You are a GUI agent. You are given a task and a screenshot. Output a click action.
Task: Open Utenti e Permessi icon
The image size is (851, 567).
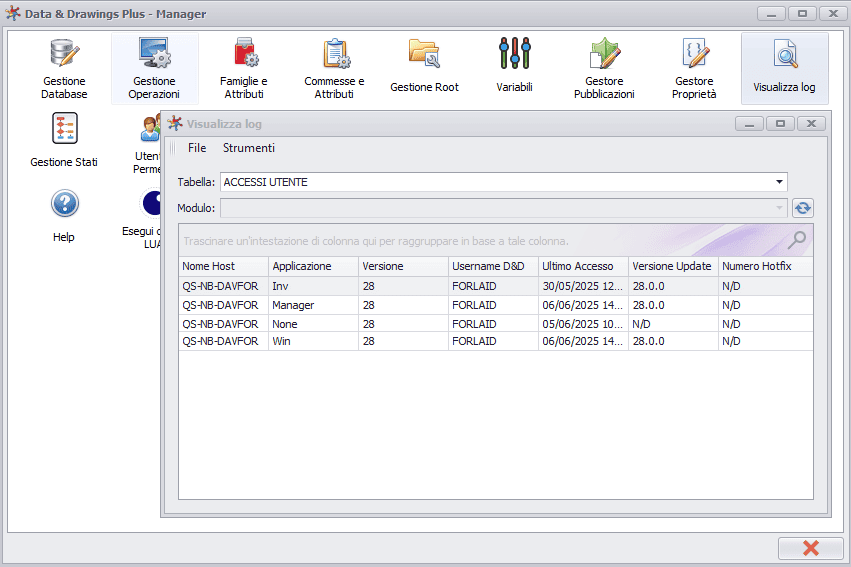(147, 144)
